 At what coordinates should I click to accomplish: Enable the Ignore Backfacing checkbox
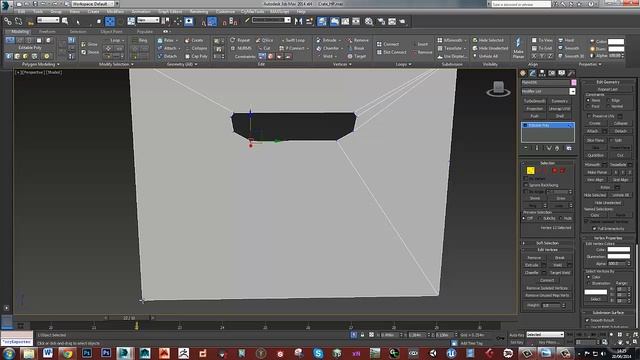point(526,185)
